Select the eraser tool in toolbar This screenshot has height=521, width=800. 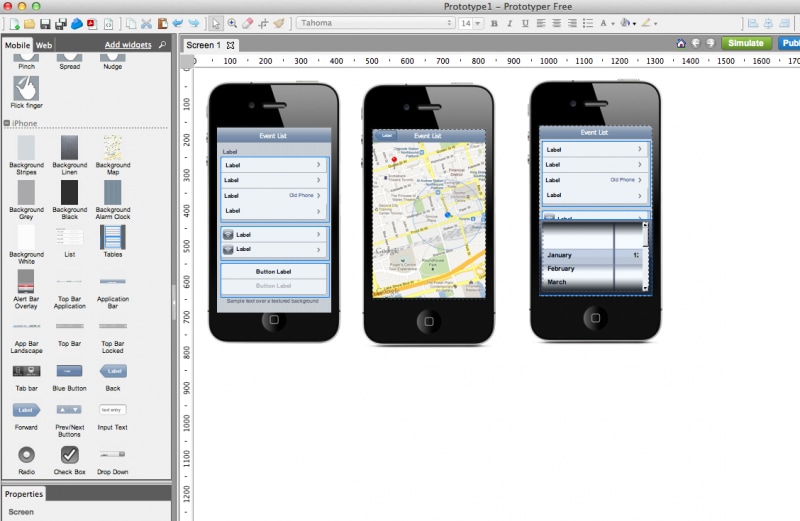pyautogui.click(x=247, y=23)
